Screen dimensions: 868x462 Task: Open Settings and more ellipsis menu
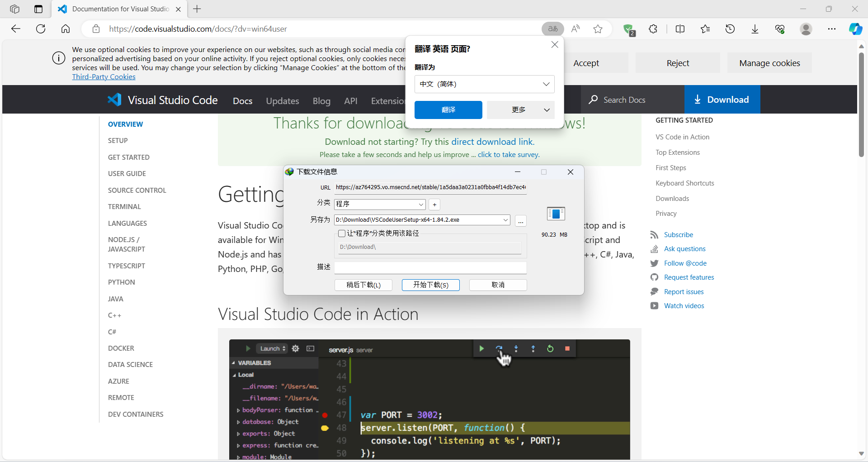coord(832,29)
